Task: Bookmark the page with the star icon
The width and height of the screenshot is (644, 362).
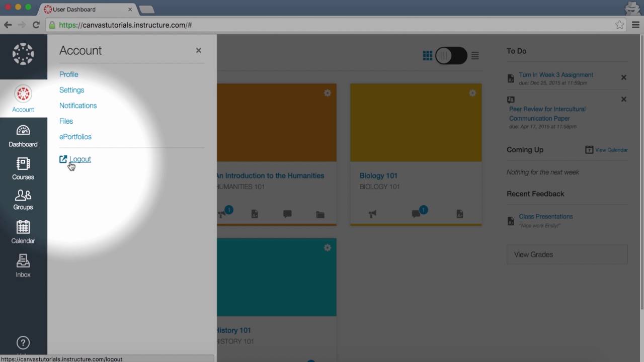Action: pyautogui.click(x=619, y=25)
